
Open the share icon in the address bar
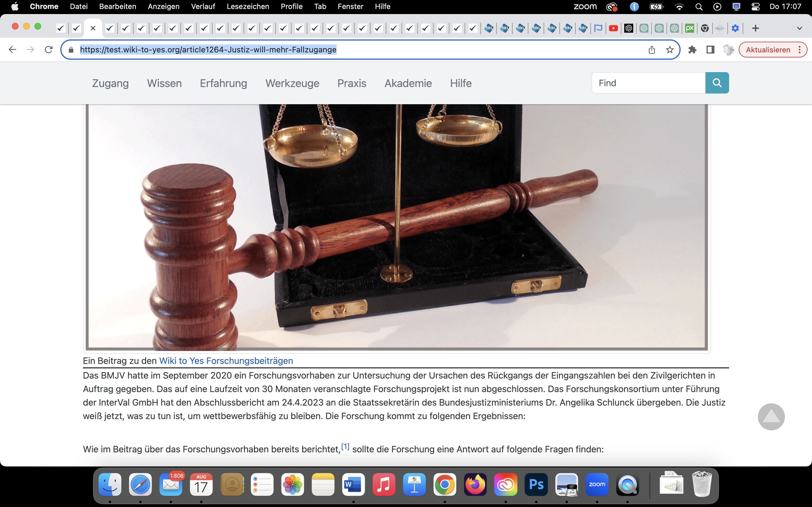[652, 50]
